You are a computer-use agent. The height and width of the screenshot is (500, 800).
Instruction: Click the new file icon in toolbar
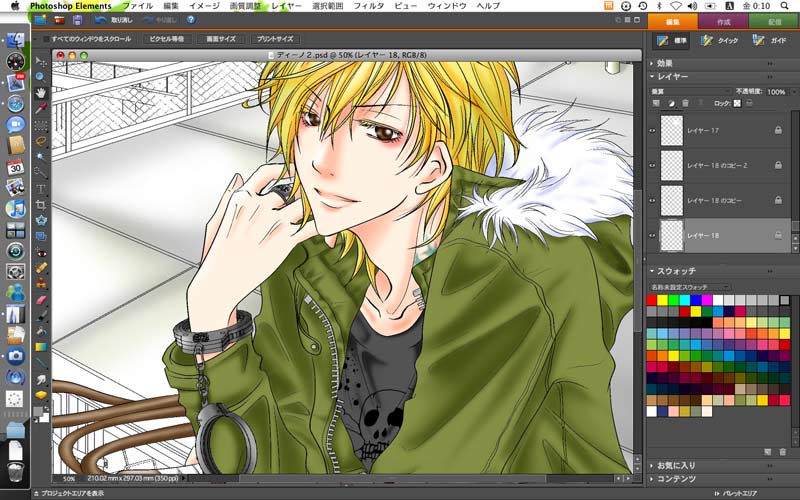[x=40, y=20]
